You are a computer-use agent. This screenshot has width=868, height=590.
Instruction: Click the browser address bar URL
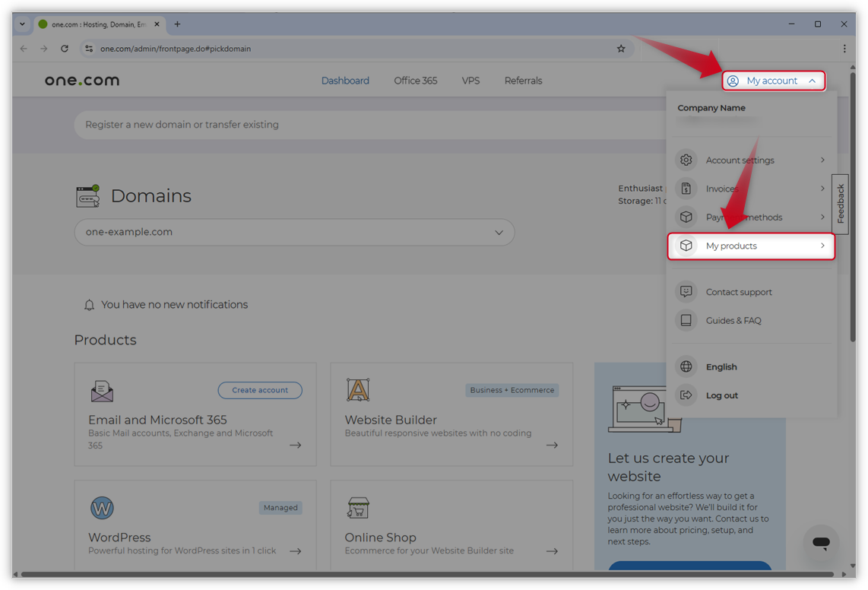[176, 49]
